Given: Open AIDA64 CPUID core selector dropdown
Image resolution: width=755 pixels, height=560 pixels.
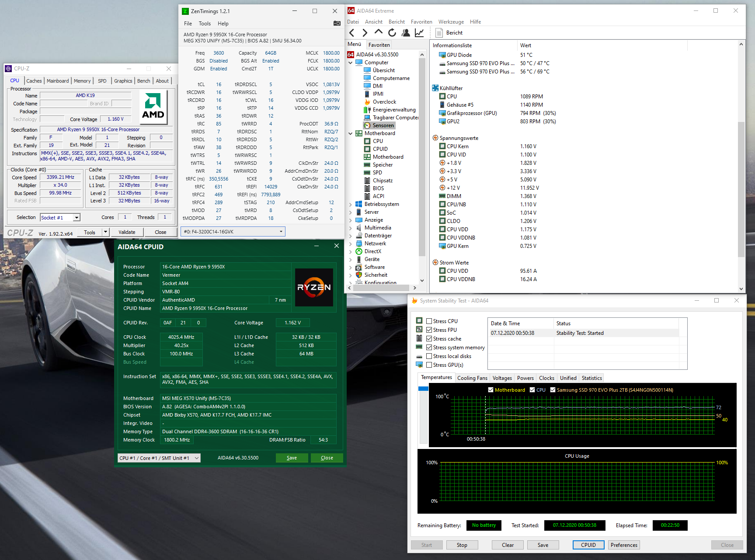Looking at the screenshot, I should pos(159,458).
